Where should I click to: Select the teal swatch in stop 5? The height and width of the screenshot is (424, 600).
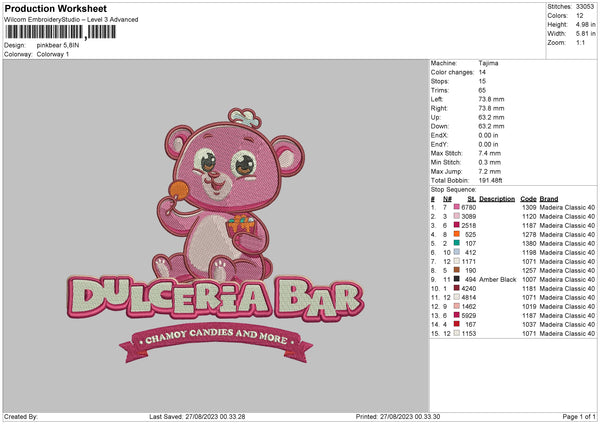point(457,243)
